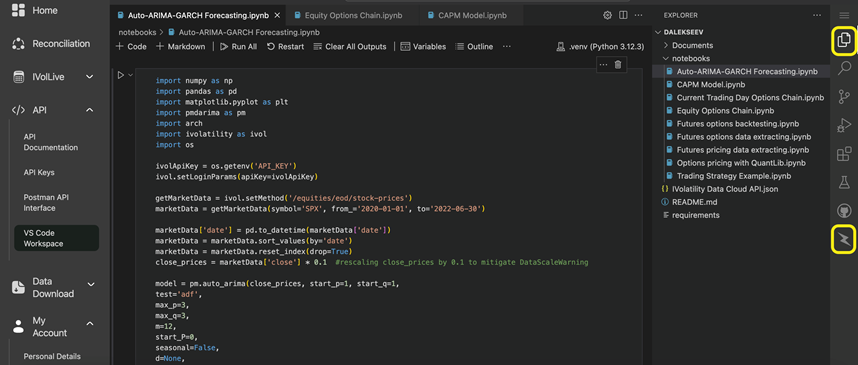
Task: Click the Data Download file icon
Action: (19, 287)
